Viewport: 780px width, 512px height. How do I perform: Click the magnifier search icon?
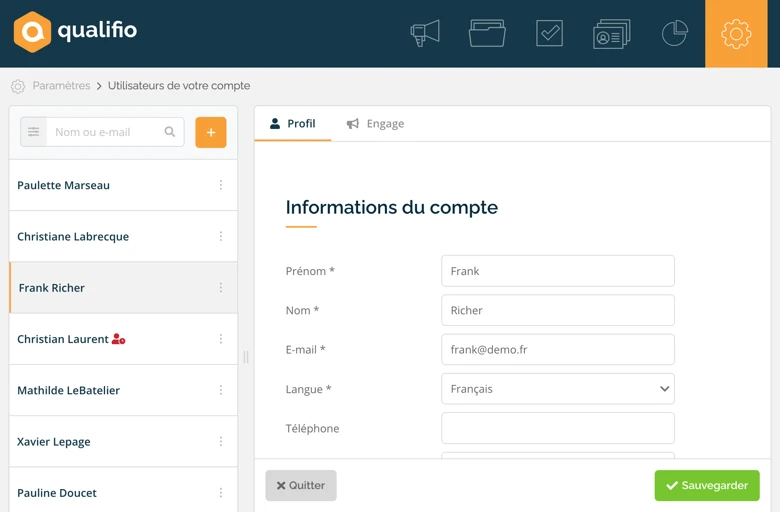(x=170, y=132)
